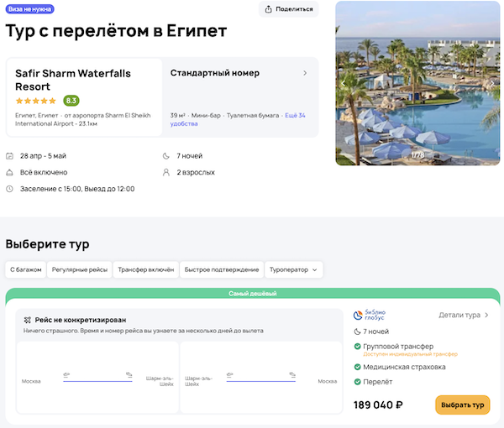This screenshot has height=428, width=504.
Task: Click the airplane icon beside Рейс не конкретизирован
Action: (x=28, y=320)
